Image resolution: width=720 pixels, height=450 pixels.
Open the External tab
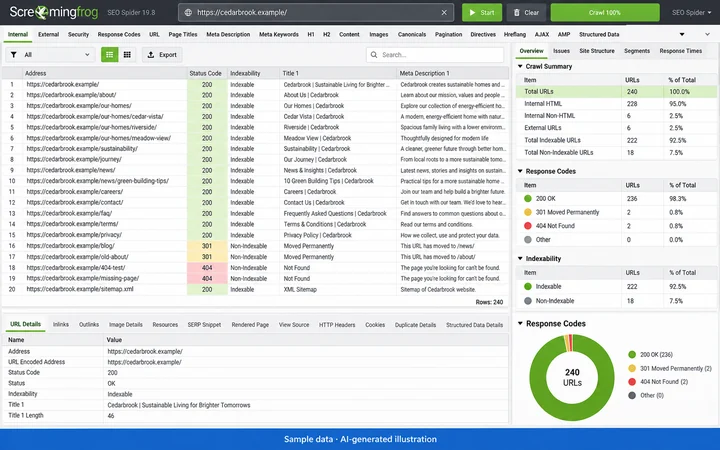pos(48,34)
